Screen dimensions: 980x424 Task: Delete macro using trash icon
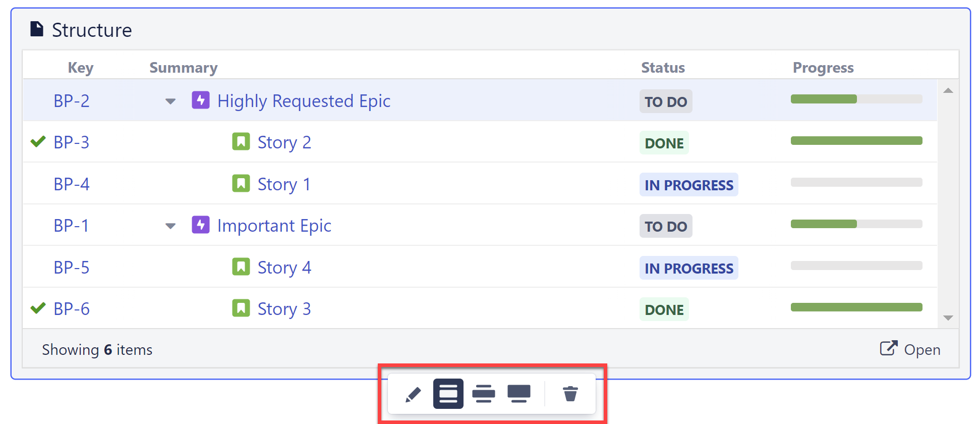(x=570, y=394)
